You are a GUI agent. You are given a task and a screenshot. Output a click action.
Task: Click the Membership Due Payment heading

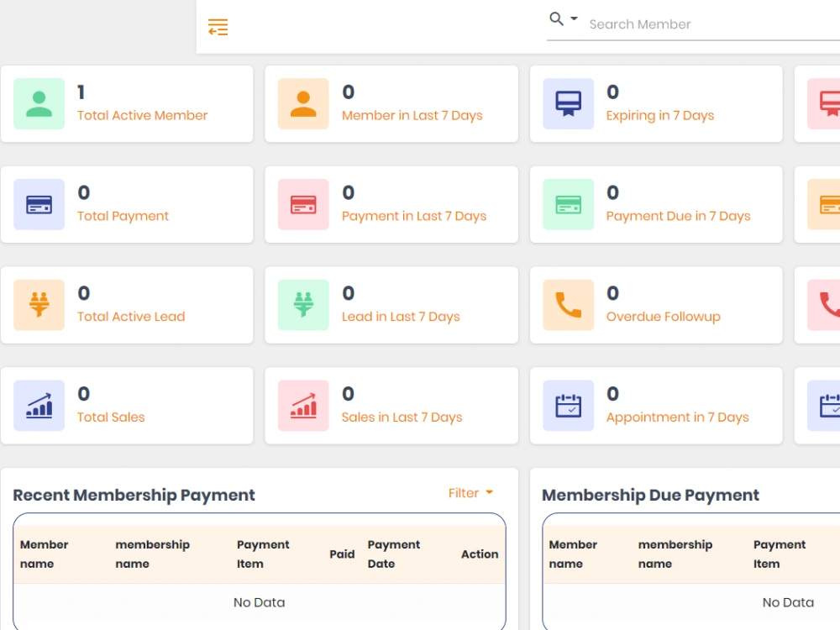click(650, 495)
